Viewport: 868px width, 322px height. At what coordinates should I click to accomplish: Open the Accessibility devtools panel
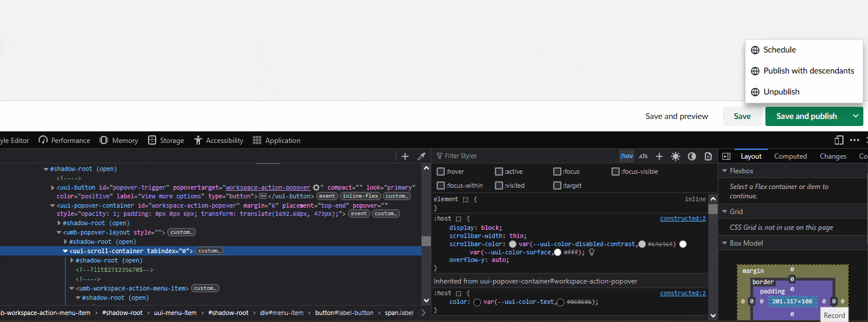point(219,141)
